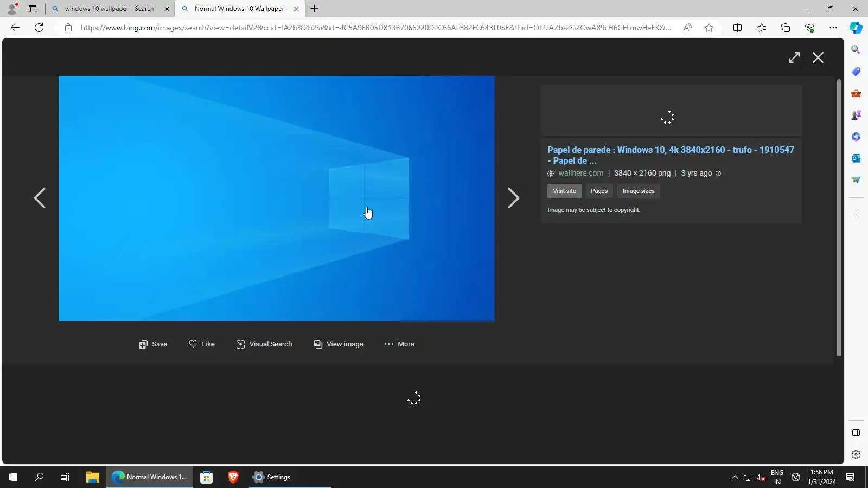Screen dimensions: 868x488
Task: Open split screen view
Action: 737,28
